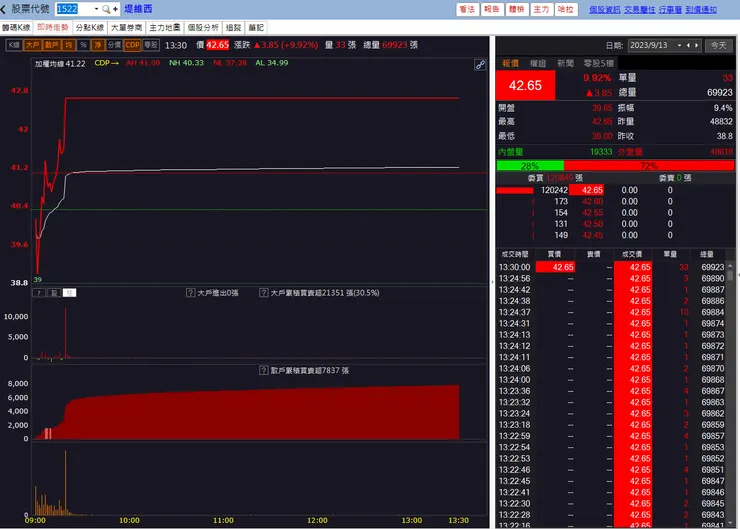Open the 行事曆 link
This screenshot has width=740, height=529.
tap(670, 9)
